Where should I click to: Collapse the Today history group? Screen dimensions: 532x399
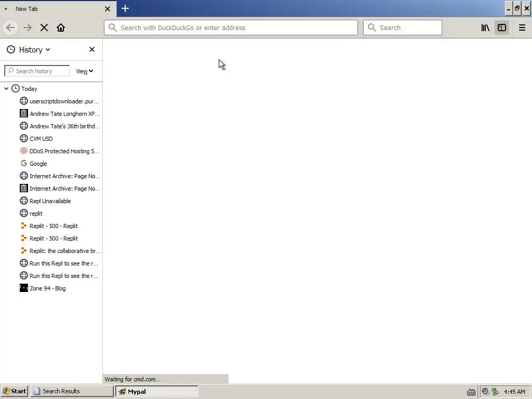coord(6,88)
